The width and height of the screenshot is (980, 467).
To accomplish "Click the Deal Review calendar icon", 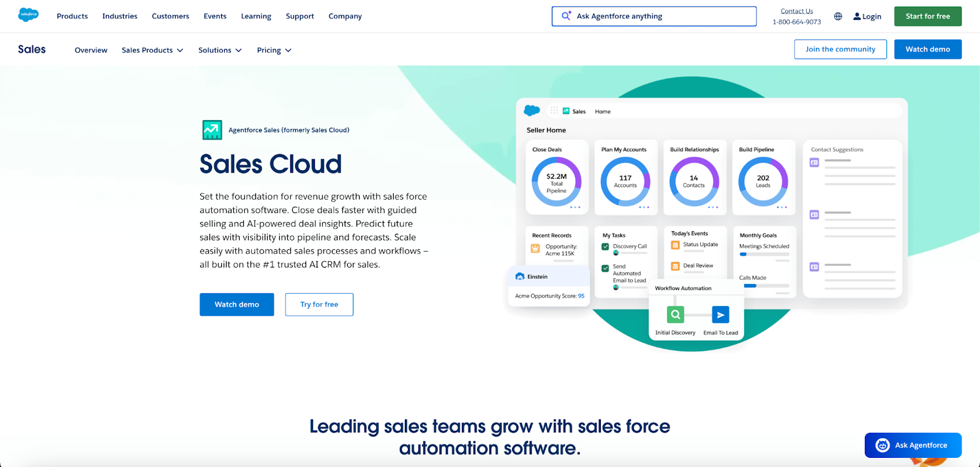I will pyautogui.click(x=675, y=266).
